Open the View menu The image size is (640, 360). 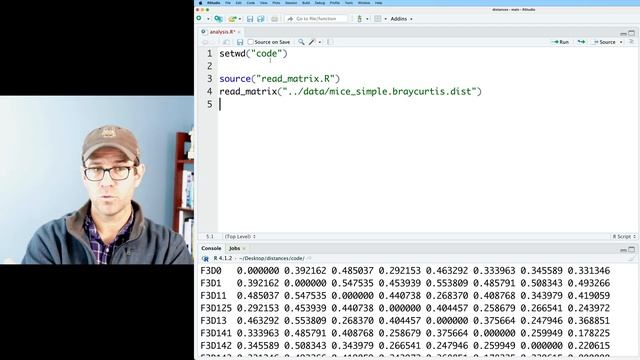pos(264,3)
